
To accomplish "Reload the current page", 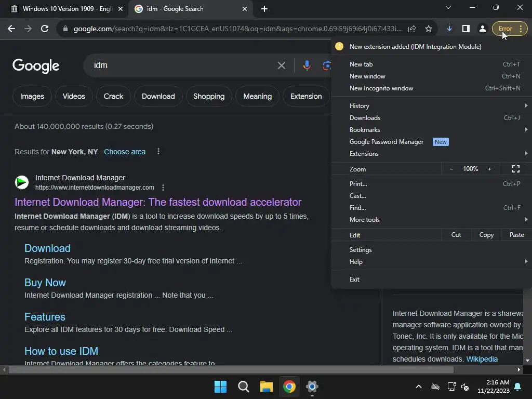I will (45, 29).
